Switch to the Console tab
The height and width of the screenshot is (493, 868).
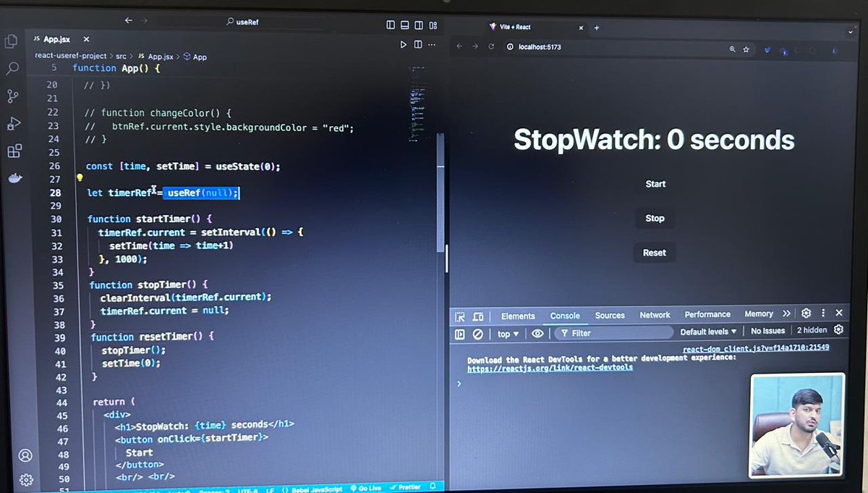coord(565,316)
